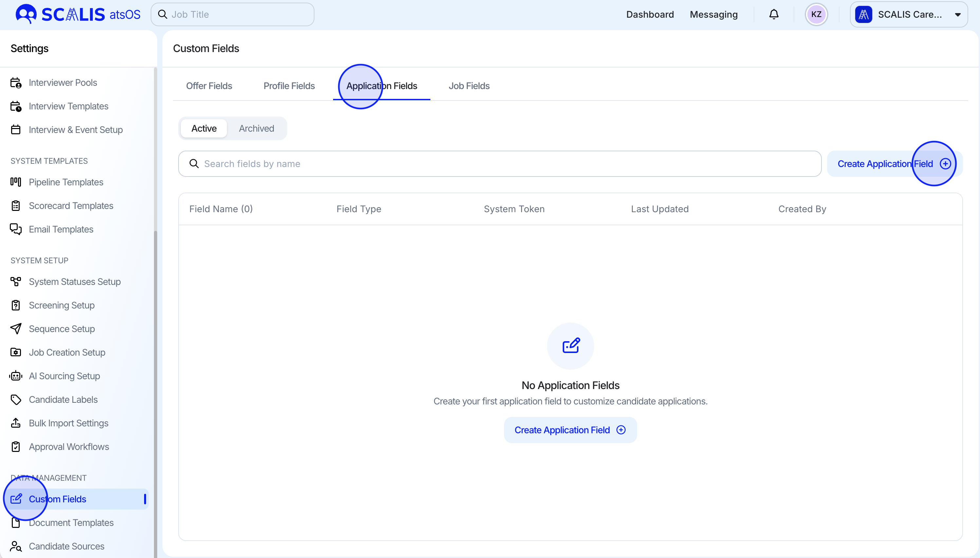Click the Search fields by name box
Screen dimensions: 980x558
click(499, 164)
